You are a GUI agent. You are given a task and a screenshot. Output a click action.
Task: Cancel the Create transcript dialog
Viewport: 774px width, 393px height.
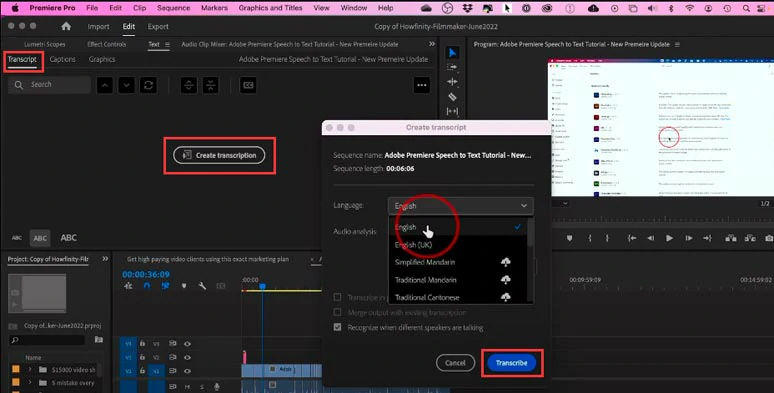tap(455, 363)
